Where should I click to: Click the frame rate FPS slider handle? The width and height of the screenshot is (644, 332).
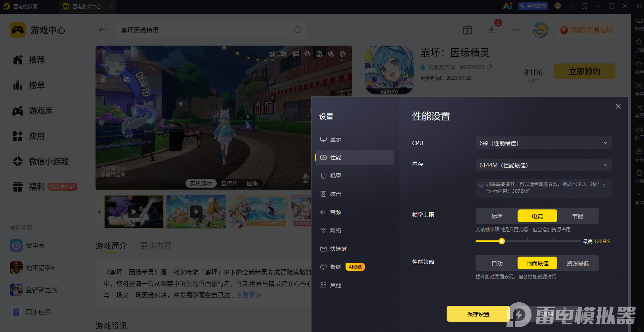(502, 241)
